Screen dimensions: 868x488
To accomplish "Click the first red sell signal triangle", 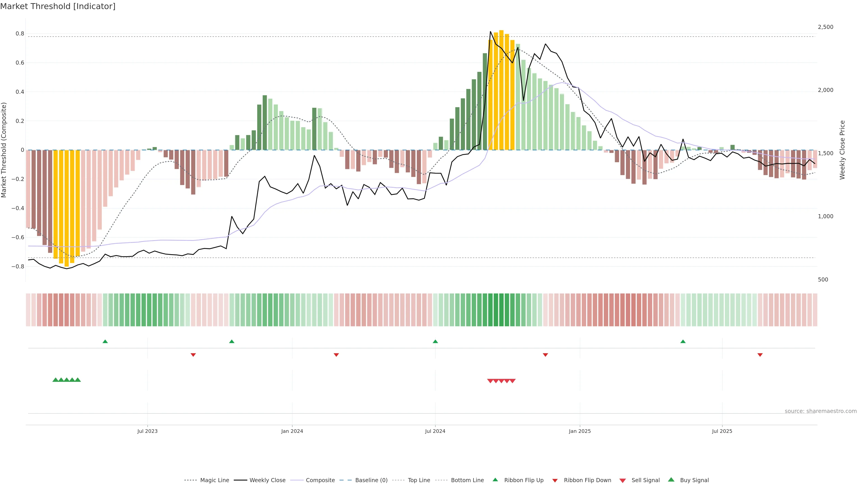I will [490, 381].
